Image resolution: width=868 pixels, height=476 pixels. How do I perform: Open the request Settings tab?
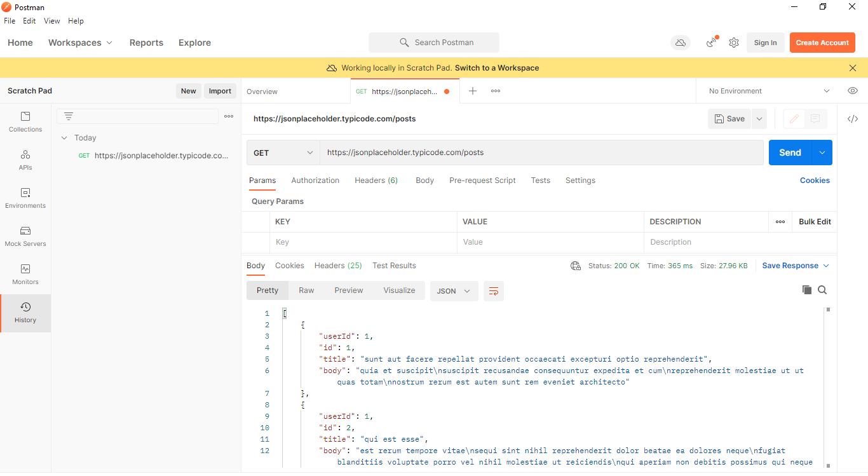point(580,180)
